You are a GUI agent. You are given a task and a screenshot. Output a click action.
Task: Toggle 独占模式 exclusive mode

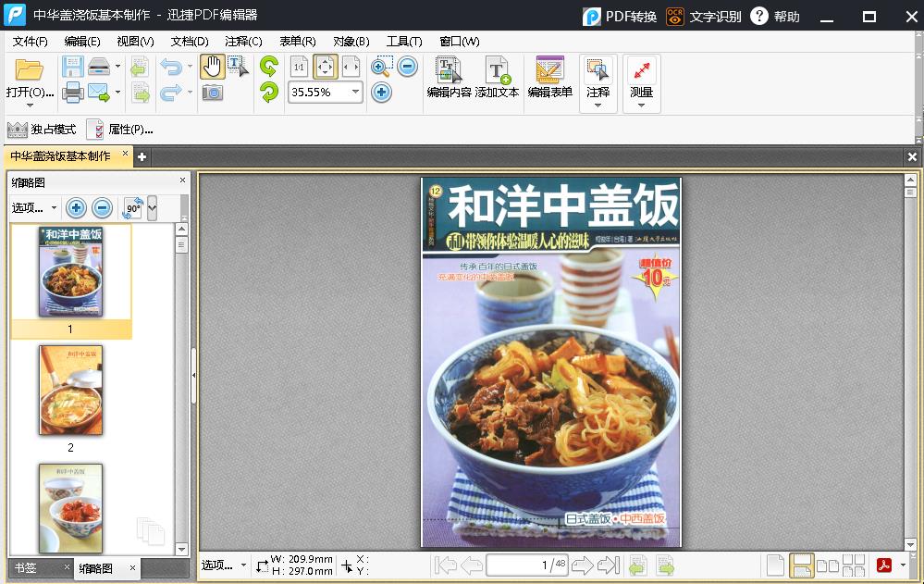click(x=42, y=130)
